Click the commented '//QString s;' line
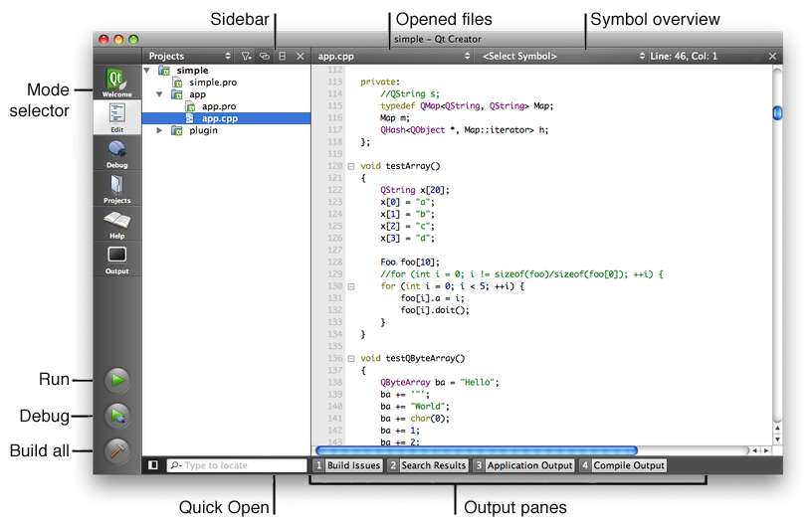 pos(410,93)
